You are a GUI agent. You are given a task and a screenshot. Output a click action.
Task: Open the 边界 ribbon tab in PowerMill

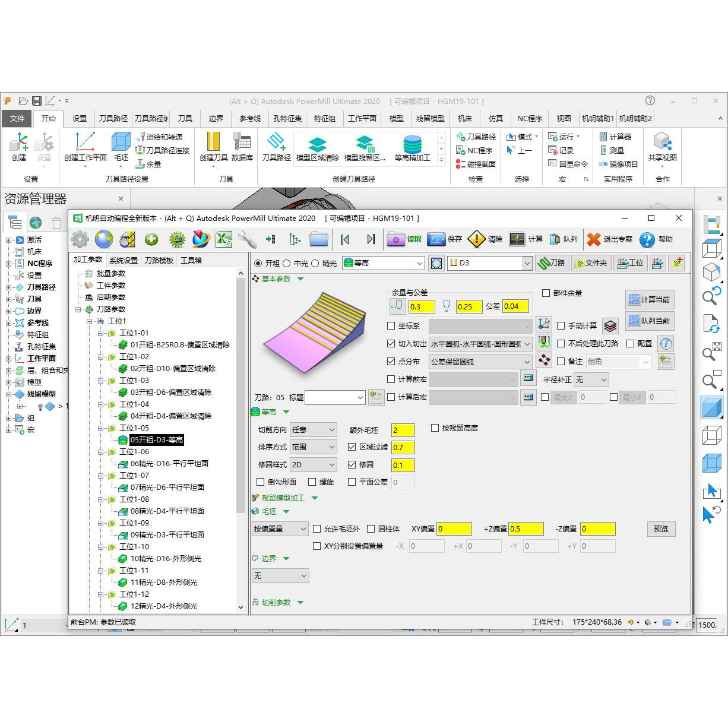[x=216, y=119]
